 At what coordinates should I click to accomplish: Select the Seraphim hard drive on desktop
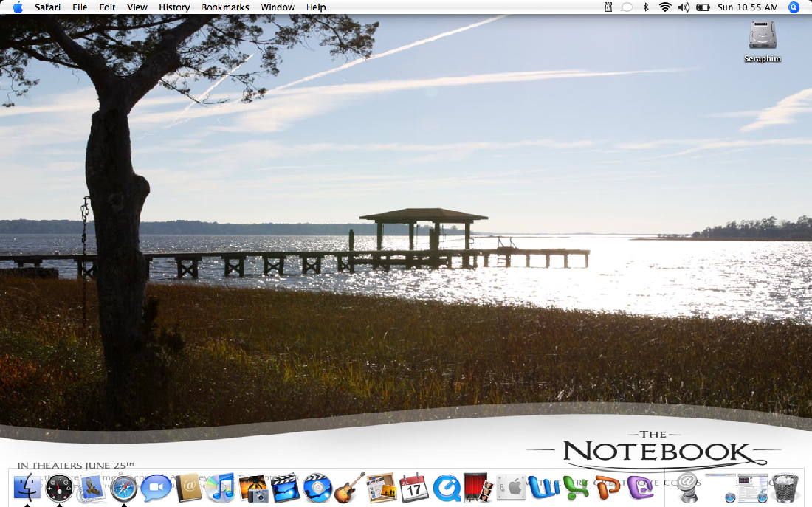(763, 42)
